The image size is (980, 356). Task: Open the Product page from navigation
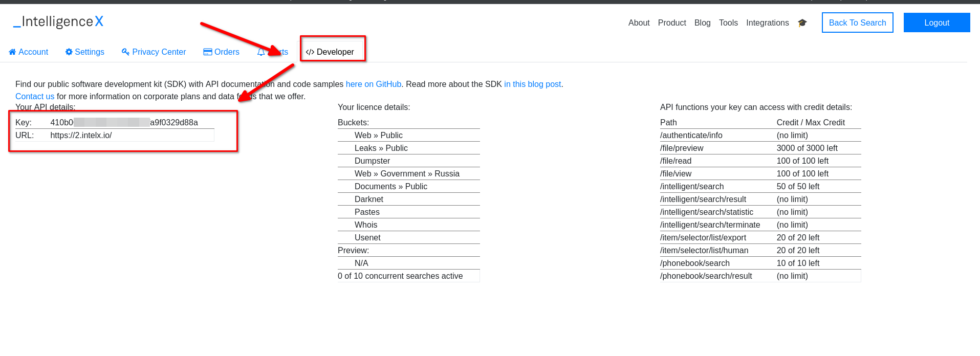coord(671,23)
